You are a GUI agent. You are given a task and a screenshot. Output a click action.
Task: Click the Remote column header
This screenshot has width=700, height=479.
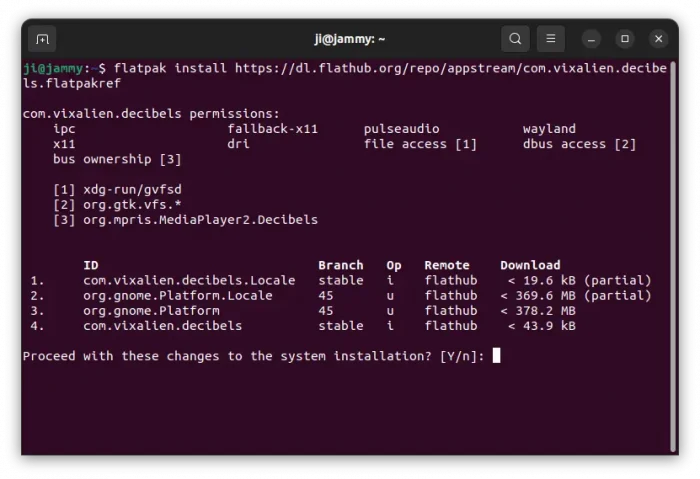click(447, 265)
